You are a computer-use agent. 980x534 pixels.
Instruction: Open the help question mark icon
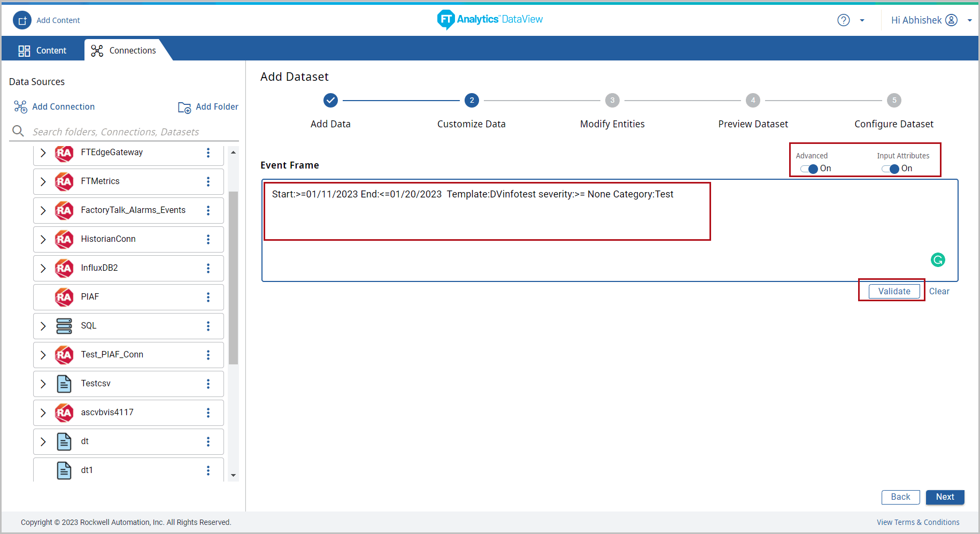(844, 20)
